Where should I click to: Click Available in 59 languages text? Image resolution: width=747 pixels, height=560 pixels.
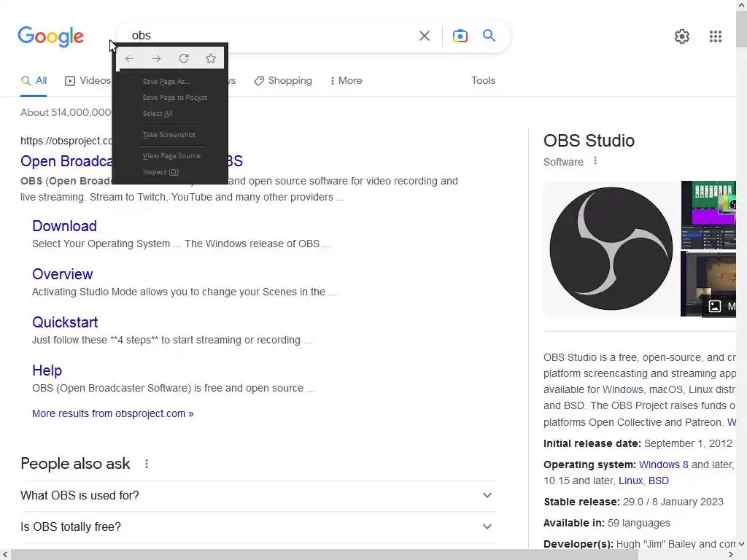(x=607, y=523)
